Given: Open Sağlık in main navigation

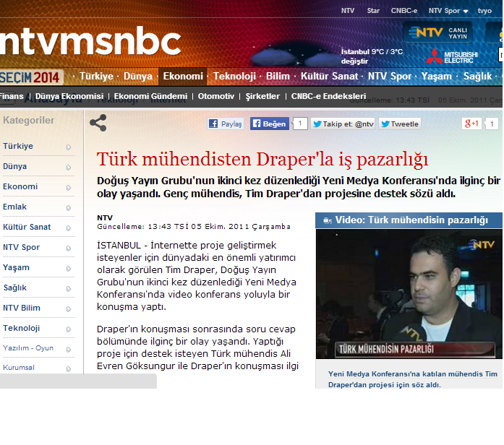Looking at the screenshot, I should 477,77.
